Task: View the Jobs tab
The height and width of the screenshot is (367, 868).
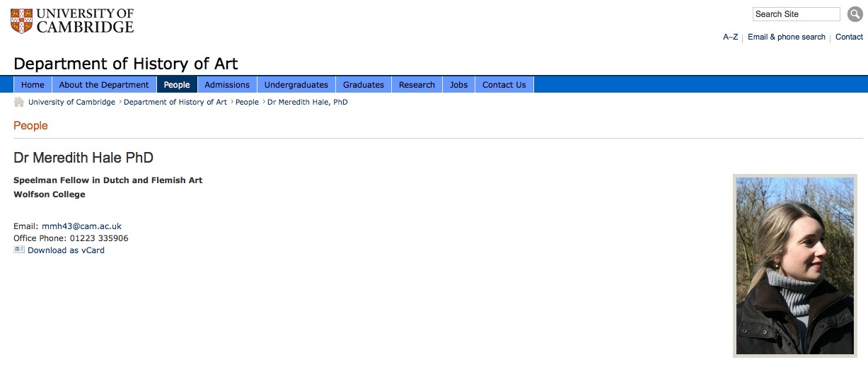Action: (x=459, y=85)
